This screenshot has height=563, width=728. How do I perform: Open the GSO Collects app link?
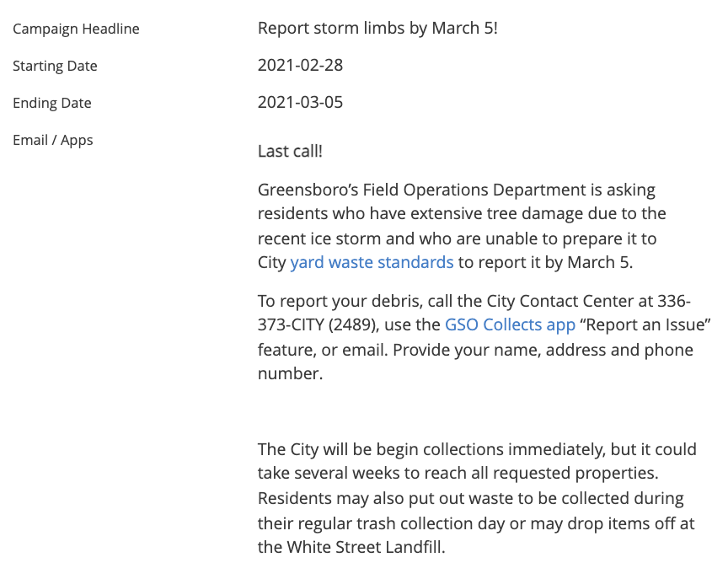[510, 324]
